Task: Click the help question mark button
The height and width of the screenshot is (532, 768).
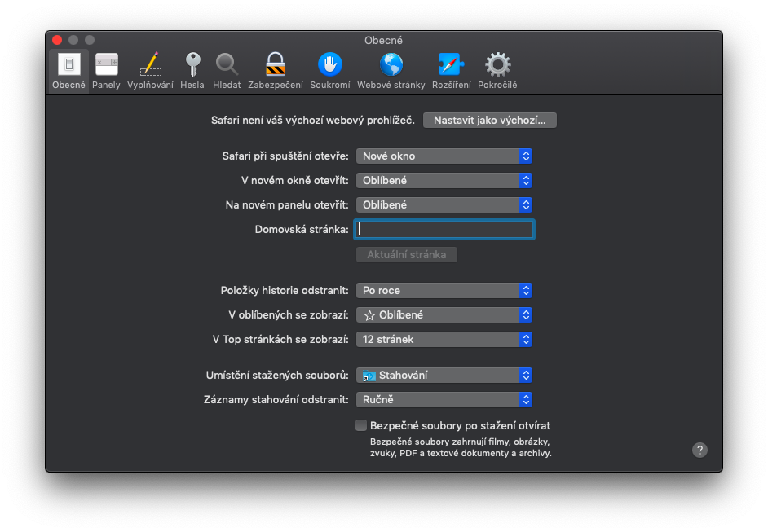Action: tap(700, 450)
